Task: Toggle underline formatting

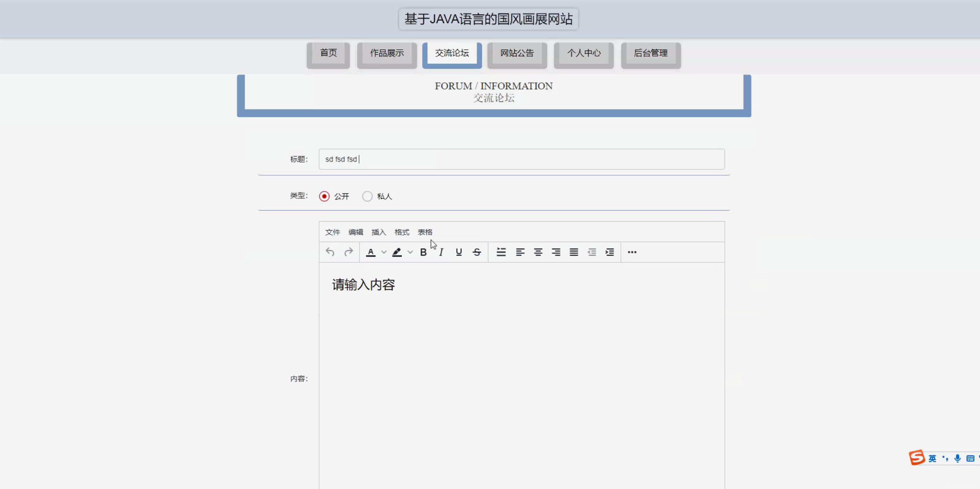Action: coord(459,252)
